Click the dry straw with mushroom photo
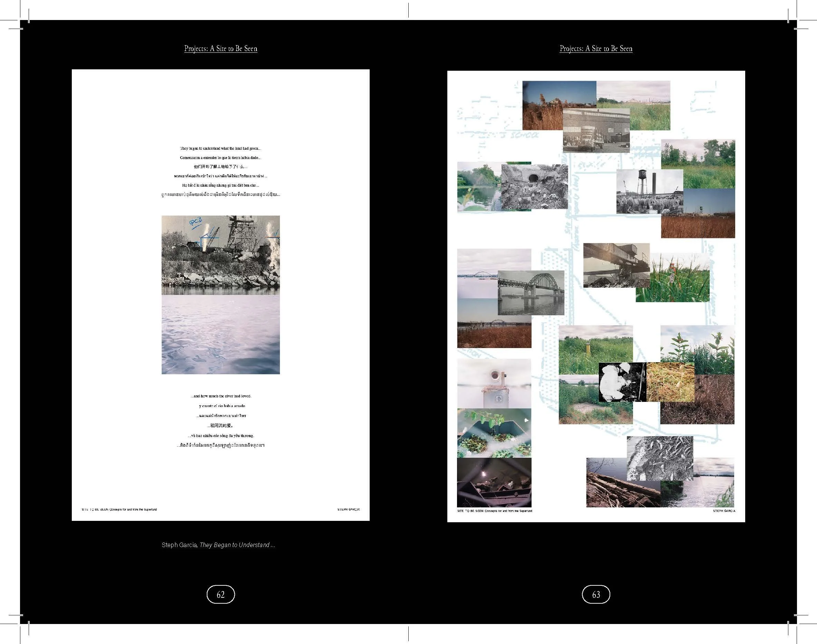 670,382
